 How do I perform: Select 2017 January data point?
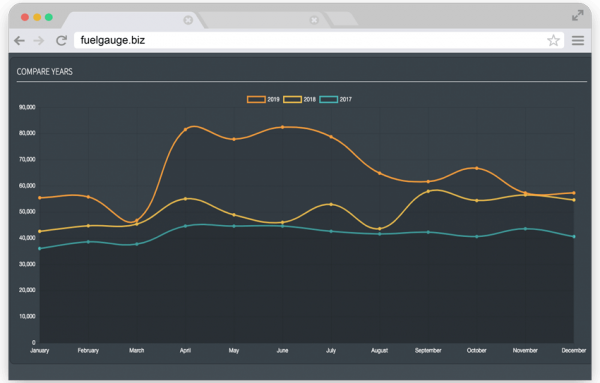40,249
